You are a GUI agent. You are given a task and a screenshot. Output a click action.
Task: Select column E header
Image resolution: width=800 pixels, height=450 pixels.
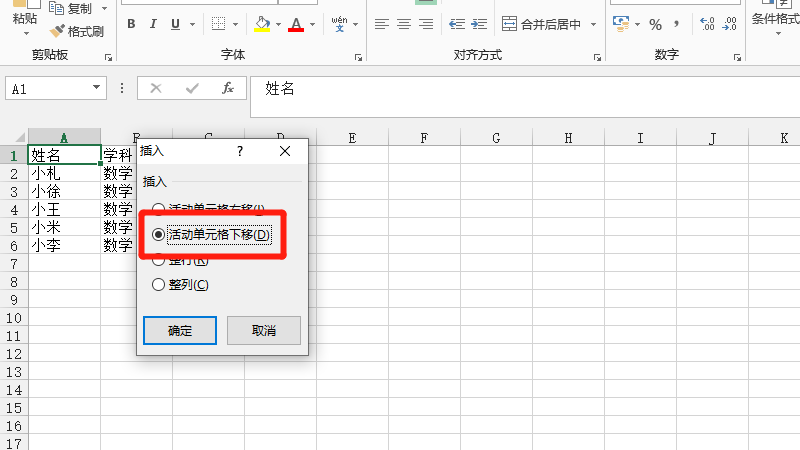point(352,138)
